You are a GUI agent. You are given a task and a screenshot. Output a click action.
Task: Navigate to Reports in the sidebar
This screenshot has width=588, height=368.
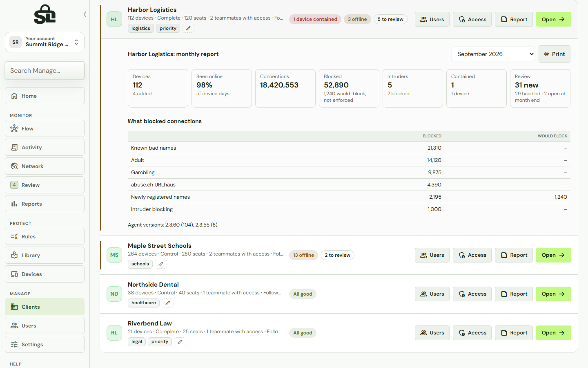point(45,204)
